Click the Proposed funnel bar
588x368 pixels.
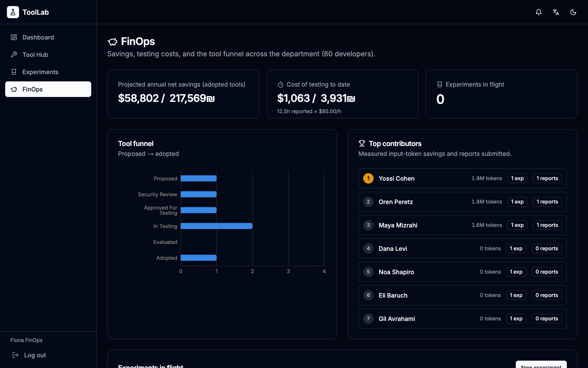[x=199, y=178]
